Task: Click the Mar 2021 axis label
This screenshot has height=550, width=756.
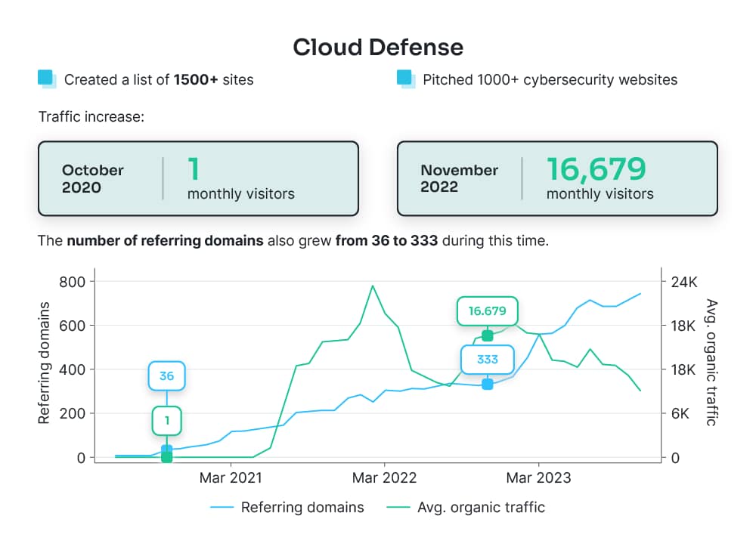Action: [x=231, y=477]
